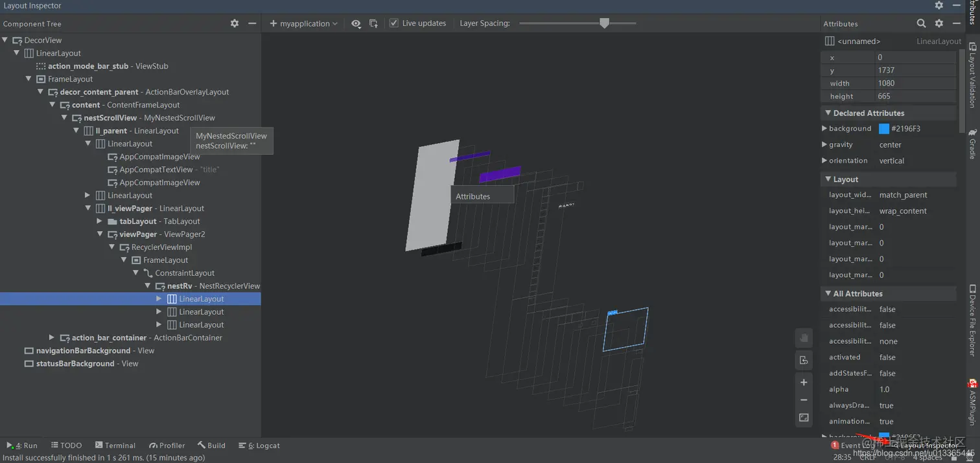This screenshot has width=980, height=463.
Task: Collapse the decor_content_parent node
Action: [41, 92]
